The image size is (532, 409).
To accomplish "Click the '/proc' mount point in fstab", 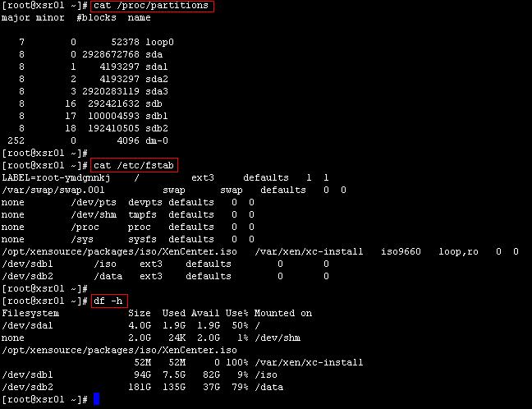I will (85, 227).
